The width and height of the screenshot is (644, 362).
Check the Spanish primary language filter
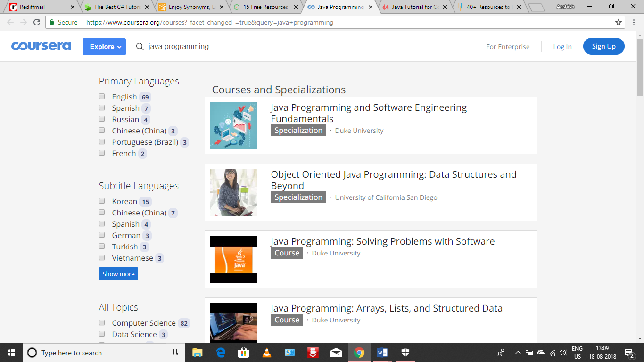(x=102, y=107)
